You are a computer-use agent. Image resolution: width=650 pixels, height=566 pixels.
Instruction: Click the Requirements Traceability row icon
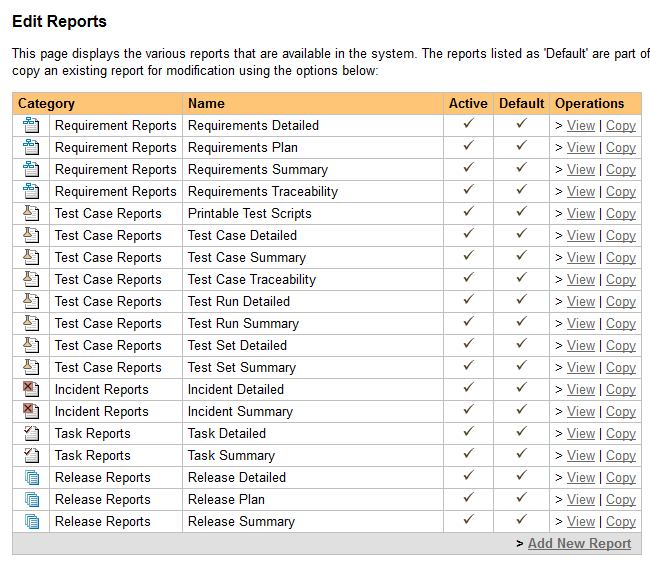pos(31,192)
